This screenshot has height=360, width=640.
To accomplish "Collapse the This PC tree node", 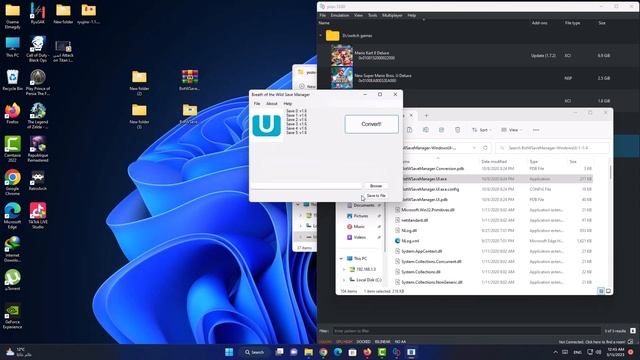I will [x=341, y=258].
